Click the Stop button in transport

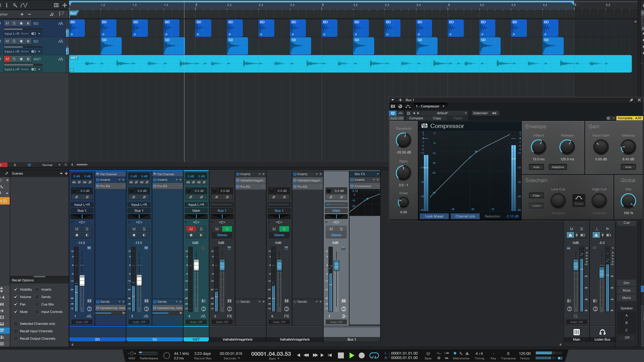pos(341,355)
